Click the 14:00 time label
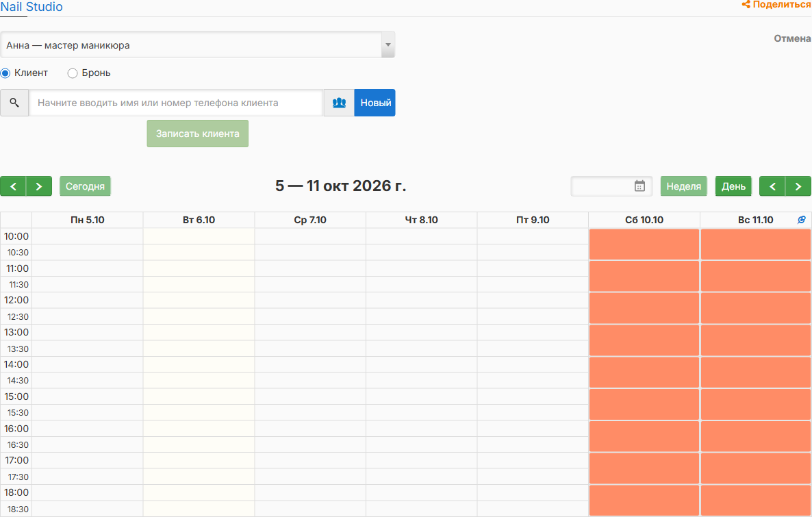This screenshot has height=517, width=812. pos(16,364)
